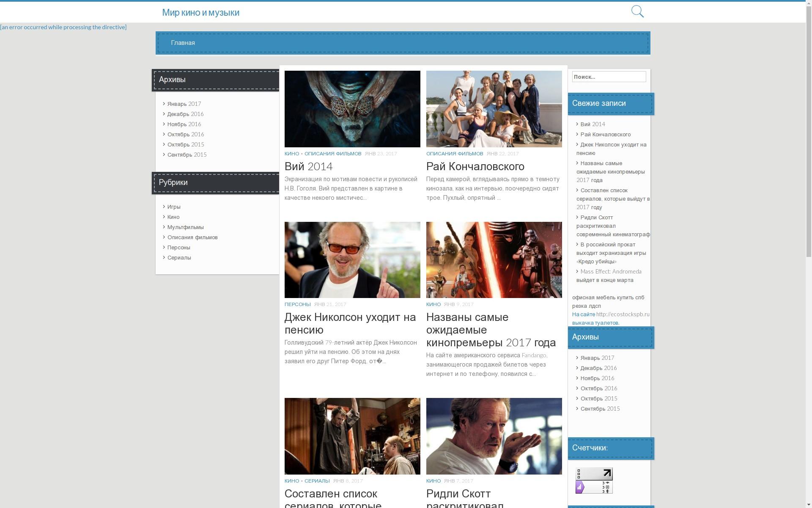Image resolution: width=812 pixels, height=508 pixels.
Task: Click КИНО tag under Вий 2014 image
Action: (x=292, y=154)
